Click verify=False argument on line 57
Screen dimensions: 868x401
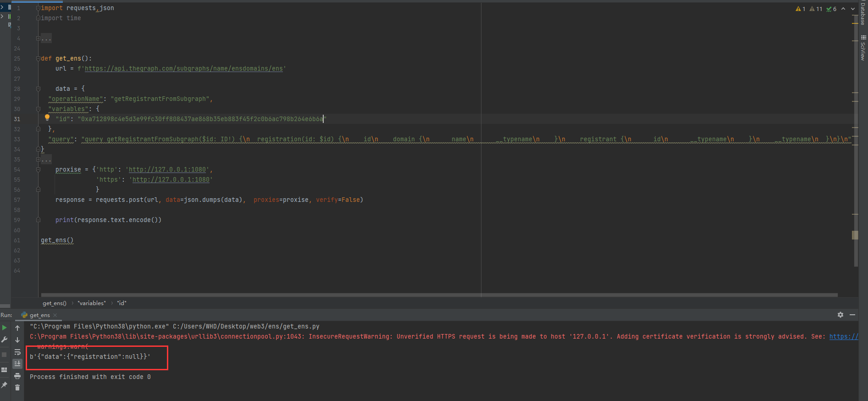click(338, 200)
